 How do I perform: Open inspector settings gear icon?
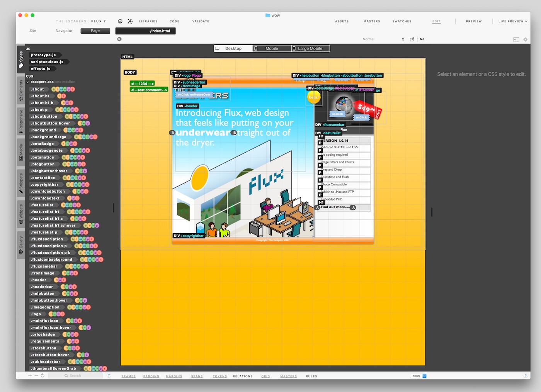point(525,39)
